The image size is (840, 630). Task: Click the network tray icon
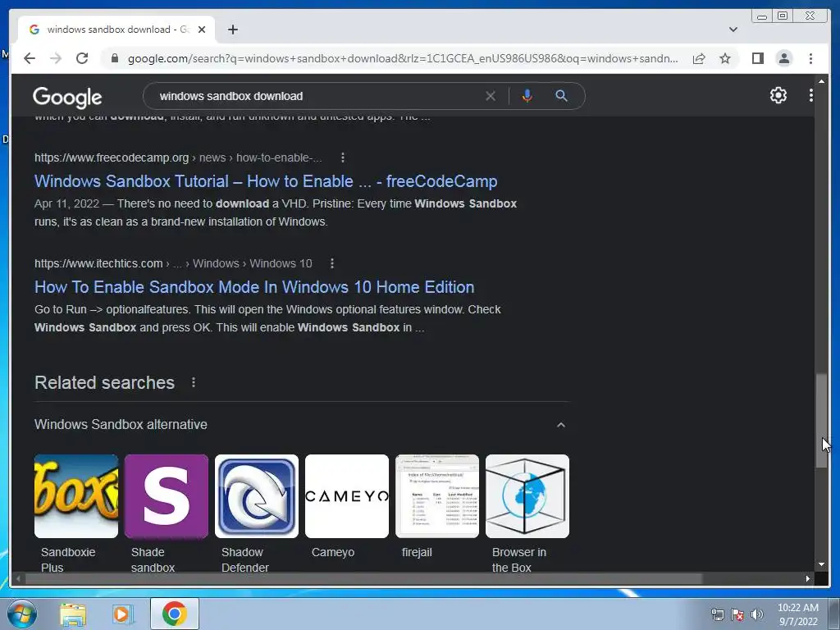[x=717, y=614]
